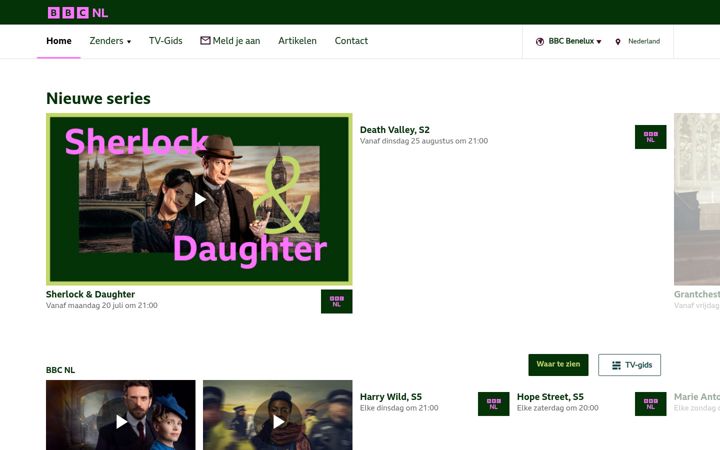Click BBC NL channel badge beside Harry Wild
This screenshot has width=720, height=450.
point(494,404)
